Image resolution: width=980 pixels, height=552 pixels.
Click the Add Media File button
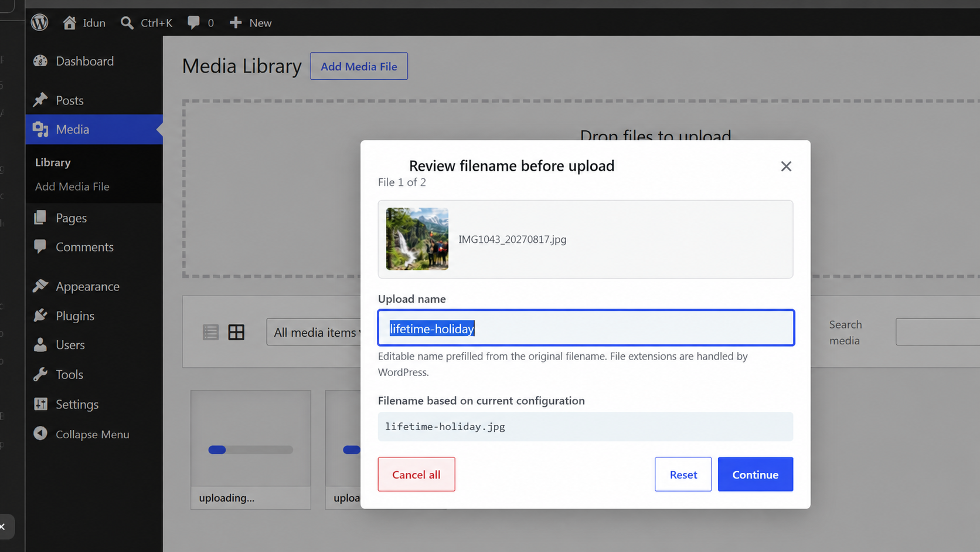tap(359, 66)
